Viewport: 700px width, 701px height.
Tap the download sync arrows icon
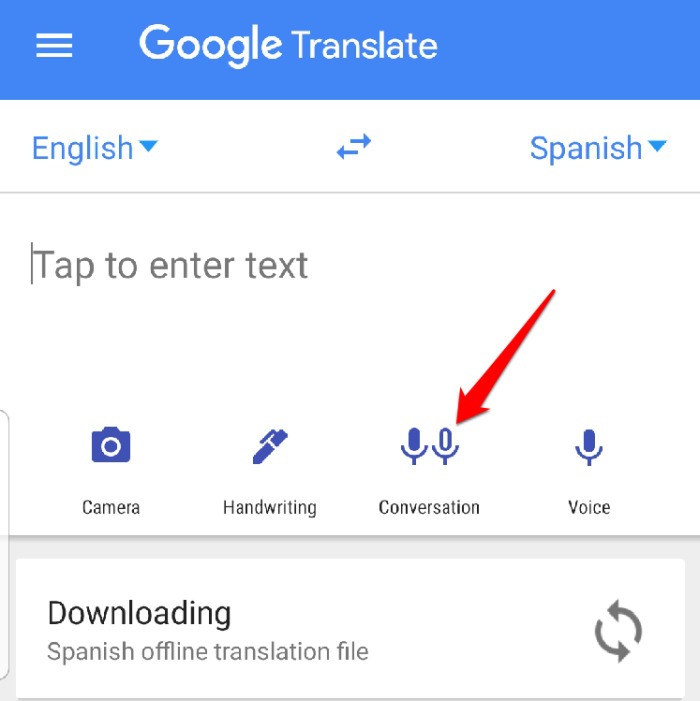tap(618, 631)
